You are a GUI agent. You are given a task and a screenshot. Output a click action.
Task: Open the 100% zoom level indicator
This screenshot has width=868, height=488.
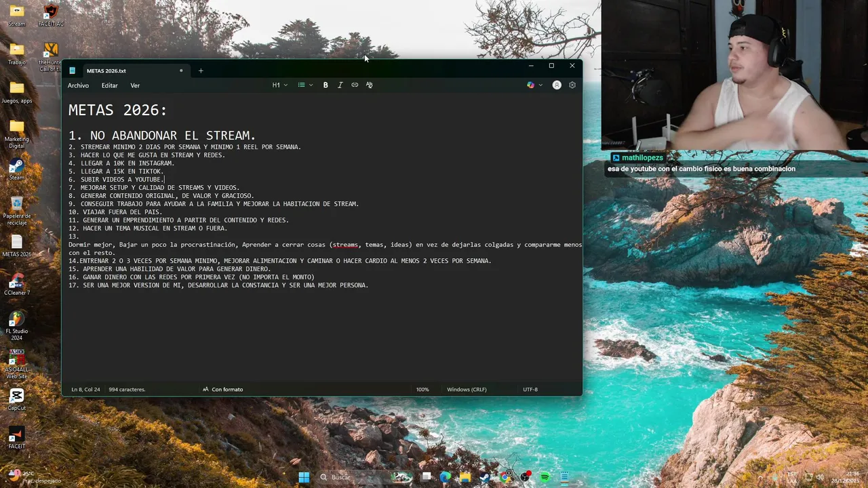click(x=422, y=389)
